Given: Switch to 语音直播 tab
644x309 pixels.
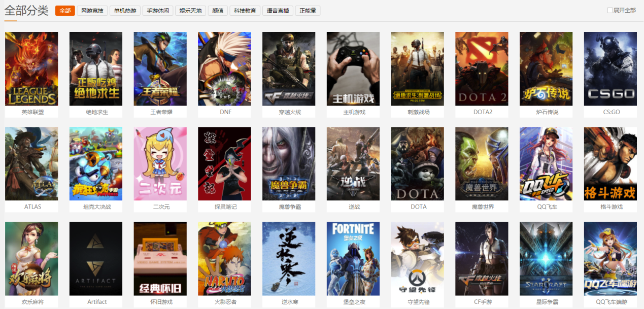Looking at the screenshot, I should [278, 11].
